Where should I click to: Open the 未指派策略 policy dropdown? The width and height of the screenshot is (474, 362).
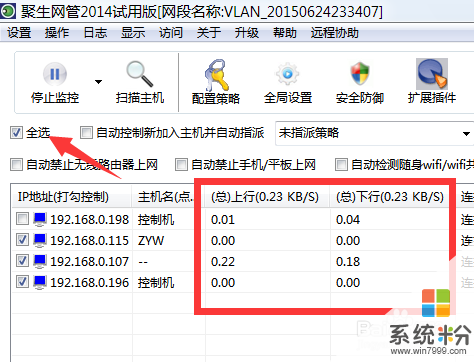click(x=374, y=133)
